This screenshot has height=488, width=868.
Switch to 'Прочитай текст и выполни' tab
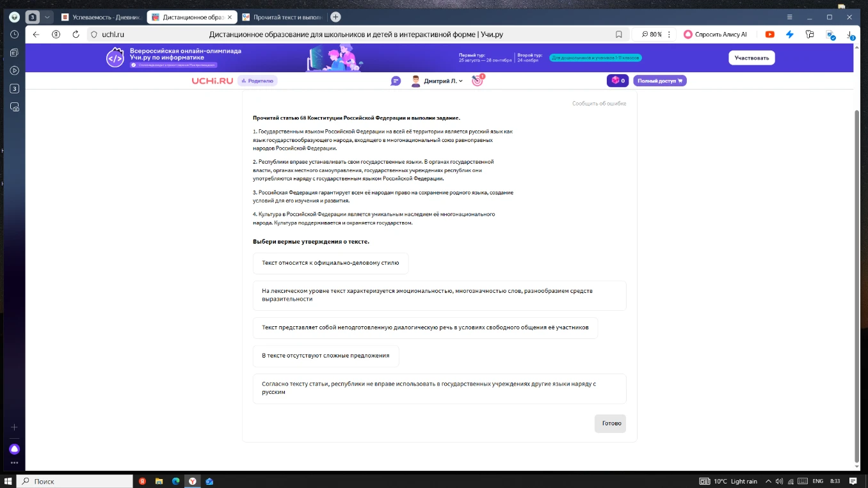(282, 17)
